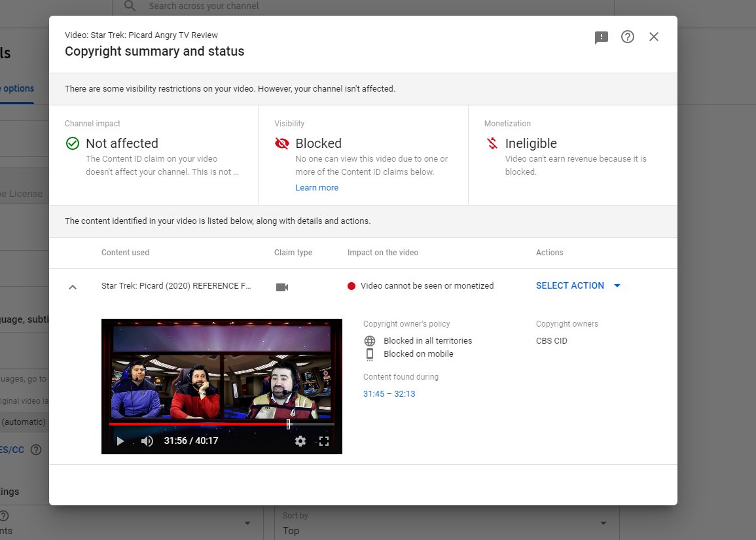Image resolution: width=756 pixels, height=540 pixels.
Task: Enter fullscreen on the video preview
Action: (324, 441)
